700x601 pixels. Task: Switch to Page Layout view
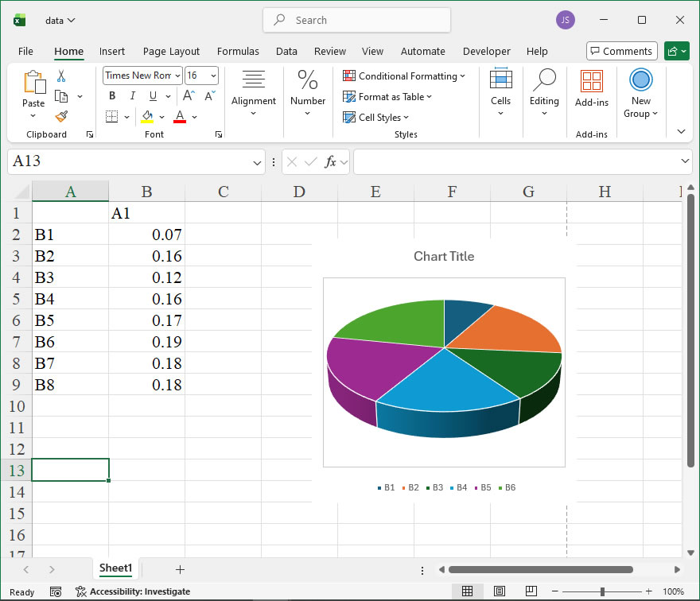click(x=500, y=591)
